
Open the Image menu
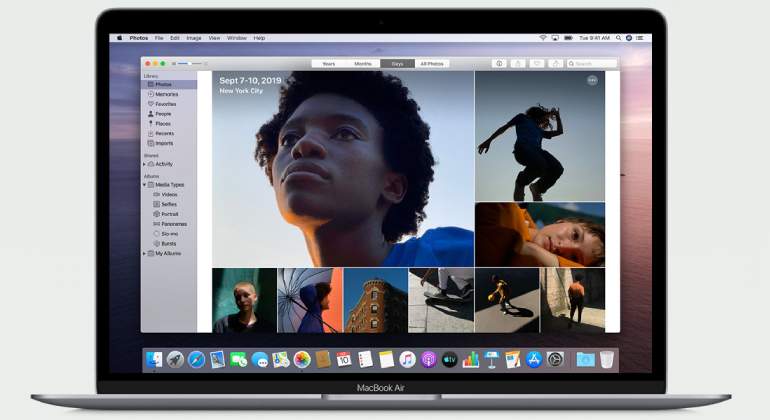tap(193, 38)
